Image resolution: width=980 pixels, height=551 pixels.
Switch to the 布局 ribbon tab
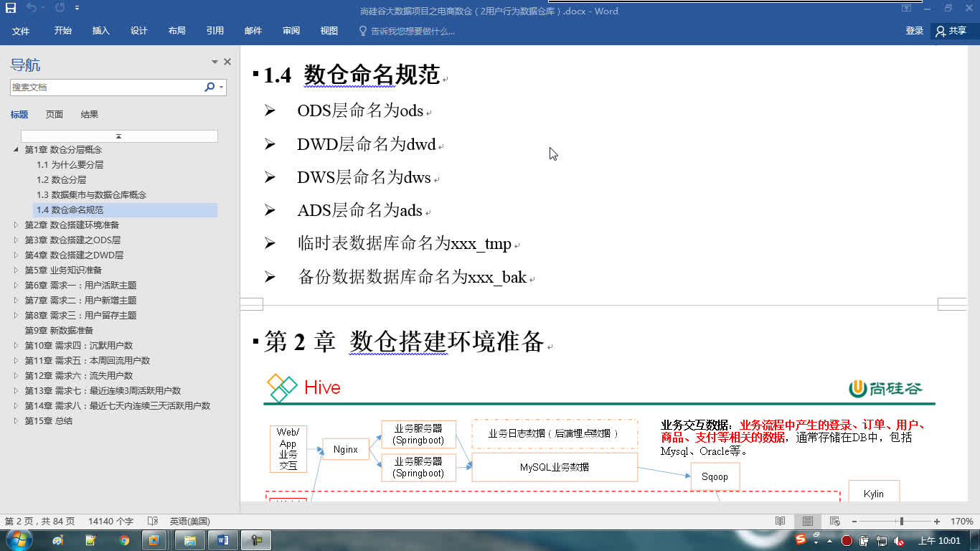tap(177, 31)
